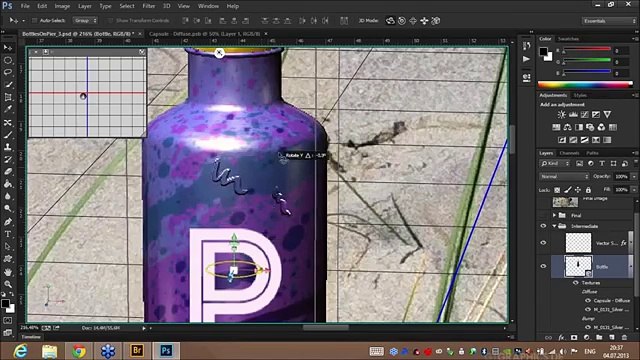Select the Horizontal Type tool

click(x=8, y=234)
